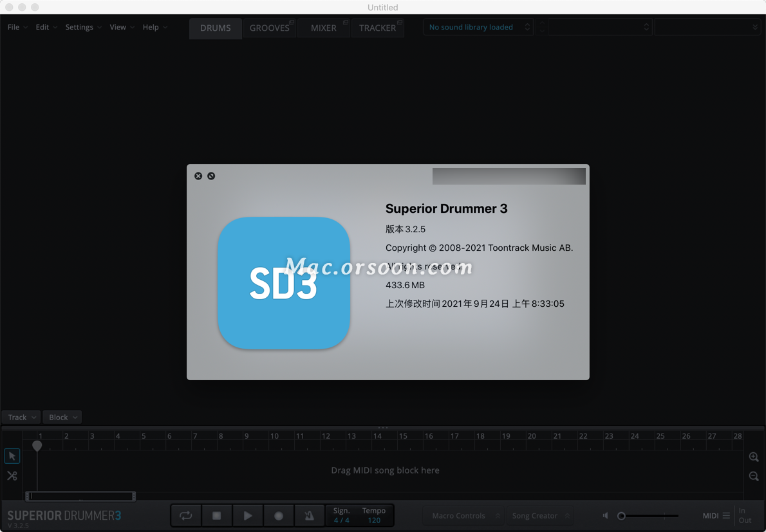Zoom in the song track timeline

pyautogui.click(x=754, y=457)
